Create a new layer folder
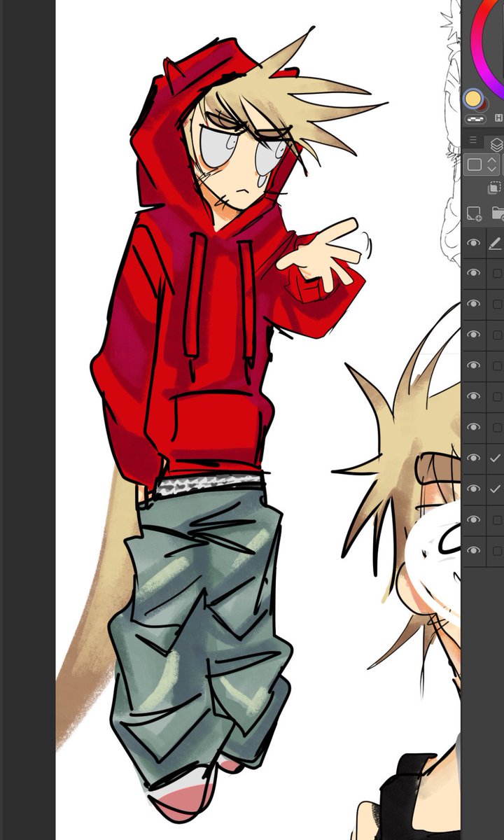The width and height of the screenshot is (504, 840). coord(498,213)
